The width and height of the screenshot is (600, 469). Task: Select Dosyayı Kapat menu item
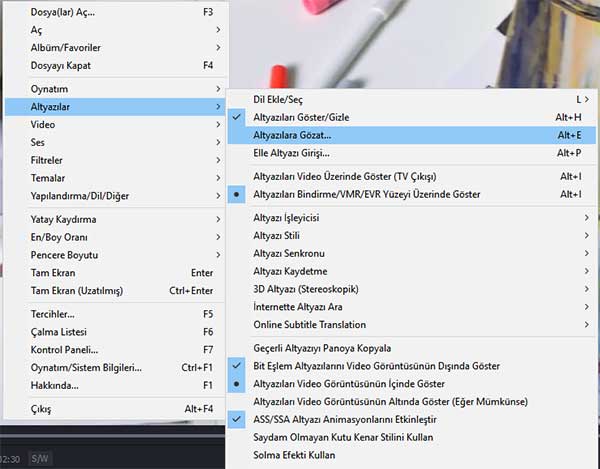point(115,65)
